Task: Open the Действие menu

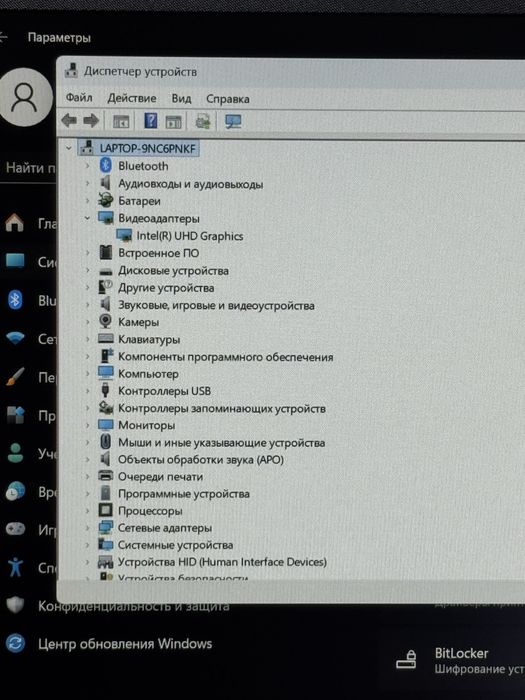Action: click(132, 98)
